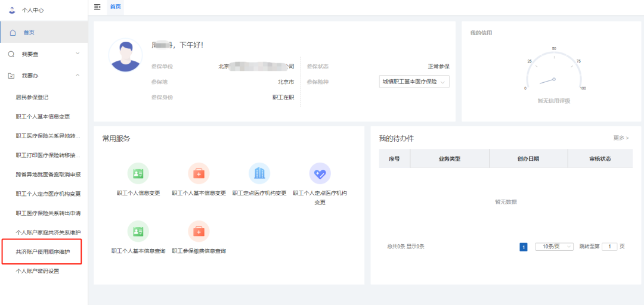This screenshot has height=305, width=644.
Task: Open 职工个人定点医疗机构变更 heart icon
Action: pos(320,173)
